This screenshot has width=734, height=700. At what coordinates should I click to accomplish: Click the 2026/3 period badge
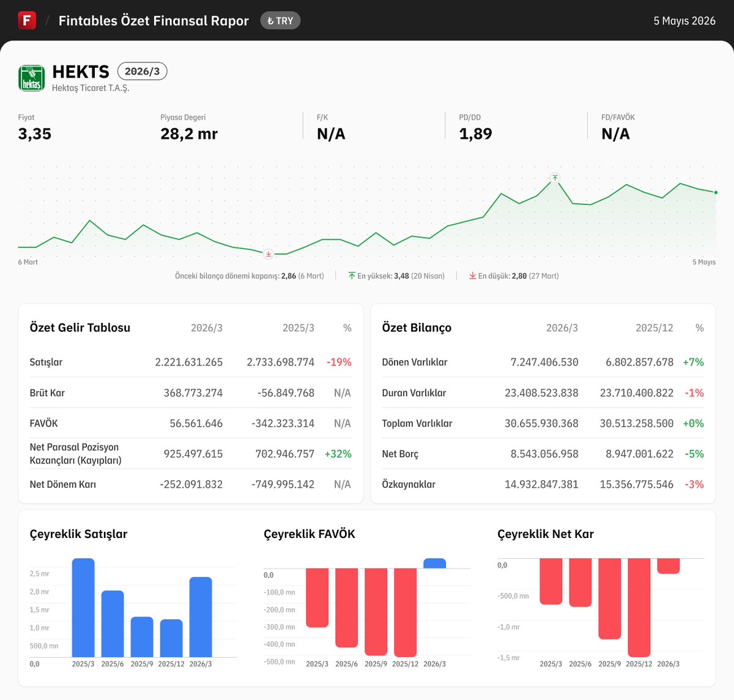click(x=142, y=72)
